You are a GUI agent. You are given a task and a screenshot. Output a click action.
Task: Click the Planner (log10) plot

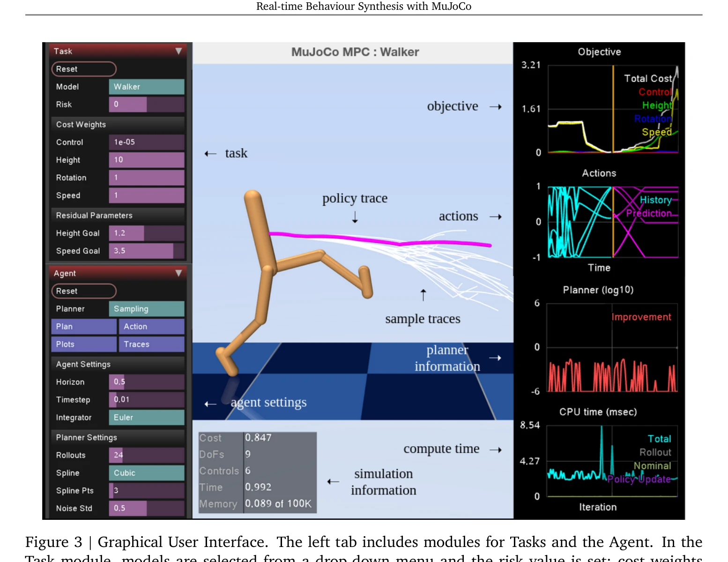pyautogui.click(x=612, y=347)
